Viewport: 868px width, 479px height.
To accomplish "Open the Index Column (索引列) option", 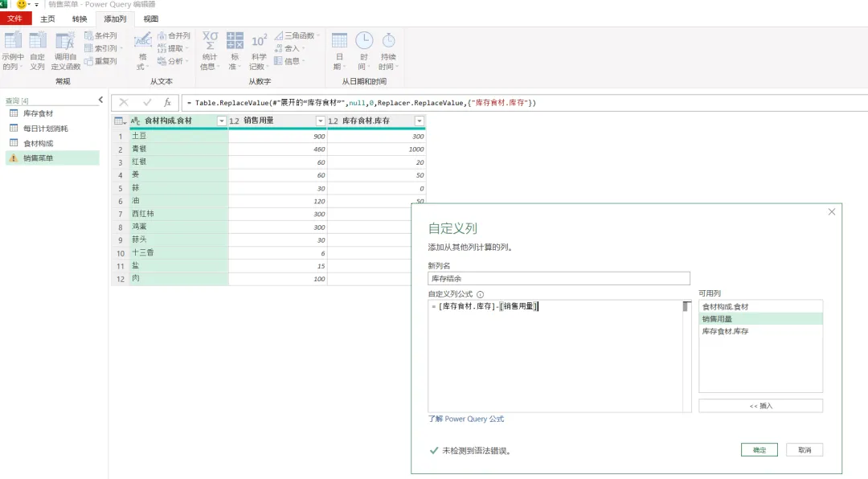I will (104, 48).
